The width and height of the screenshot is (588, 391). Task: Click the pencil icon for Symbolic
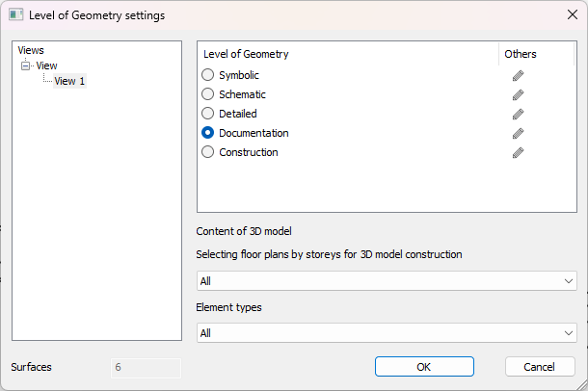coord(518,75)
